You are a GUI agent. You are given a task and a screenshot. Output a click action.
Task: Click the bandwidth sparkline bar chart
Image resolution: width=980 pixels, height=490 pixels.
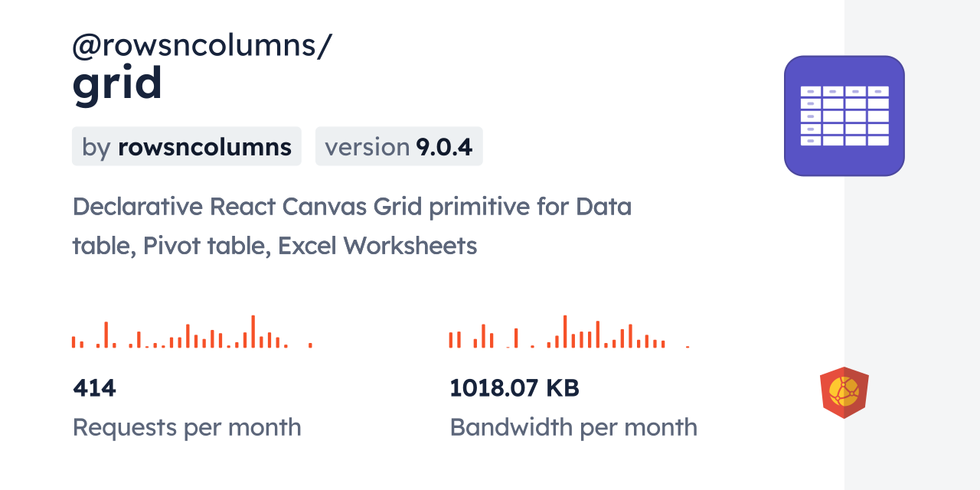pyautogui.click(x=569, y=333)
